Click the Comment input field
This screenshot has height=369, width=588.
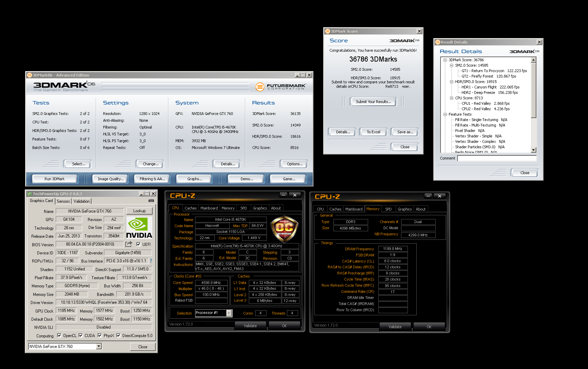tap(497, 158)
